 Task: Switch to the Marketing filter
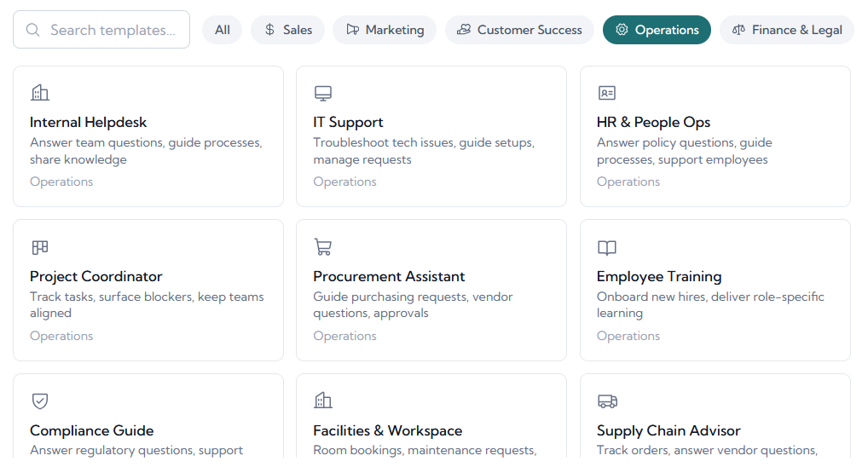pos(385,30)
